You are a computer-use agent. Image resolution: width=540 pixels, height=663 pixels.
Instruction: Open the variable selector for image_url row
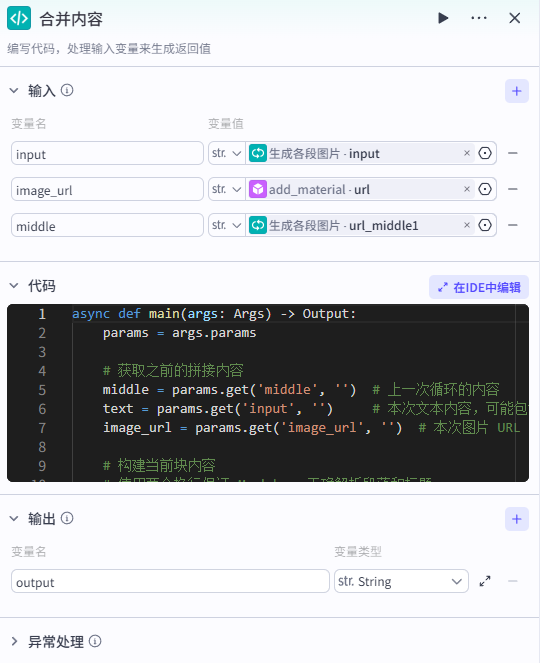(485, 189)
